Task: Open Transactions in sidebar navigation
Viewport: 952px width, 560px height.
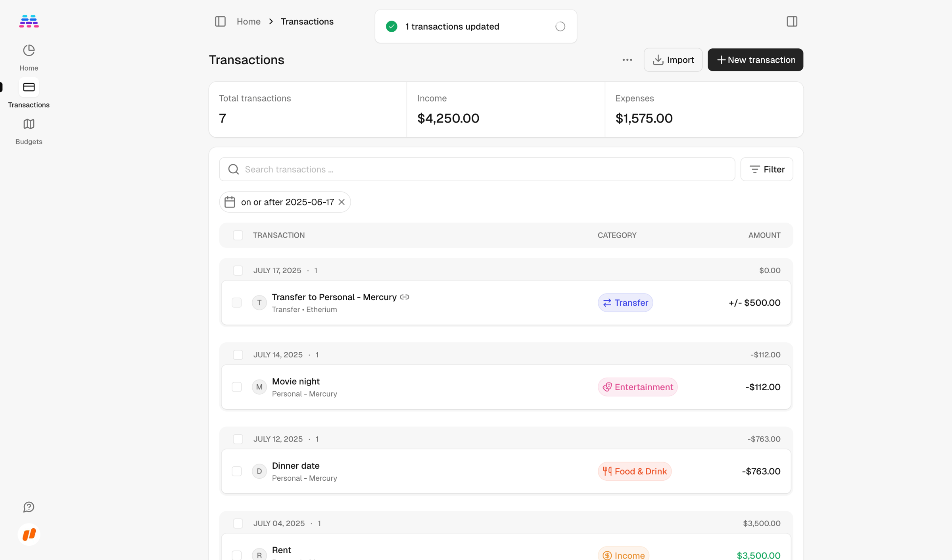Action: click(x=29, y=94)
